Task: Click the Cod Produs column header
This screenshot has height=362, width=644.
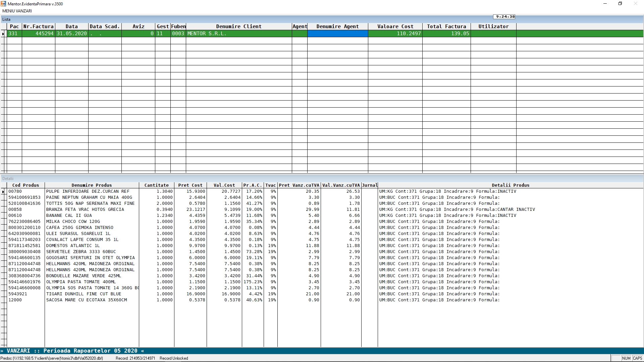Action: (25, 185)
